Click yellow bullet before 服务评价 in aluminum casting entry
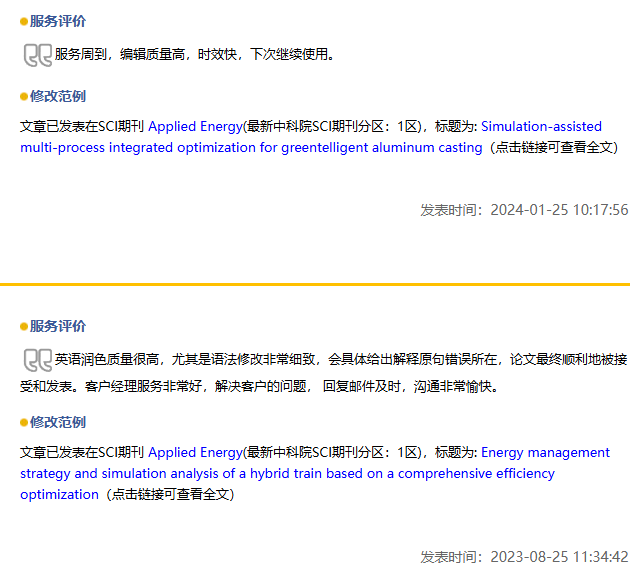The width and height of the screenshot is (643, 588). 24,21
